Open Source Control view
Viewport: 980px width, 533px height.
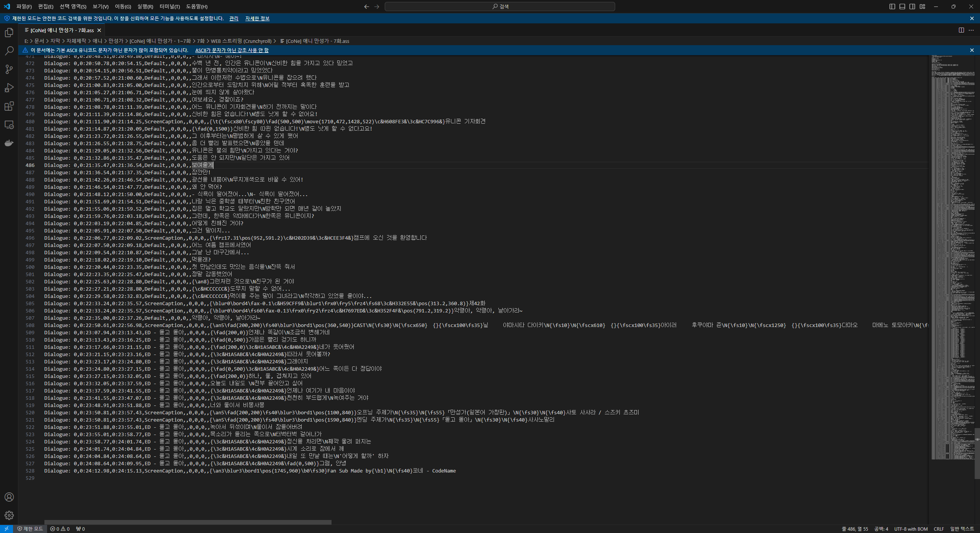9,69
